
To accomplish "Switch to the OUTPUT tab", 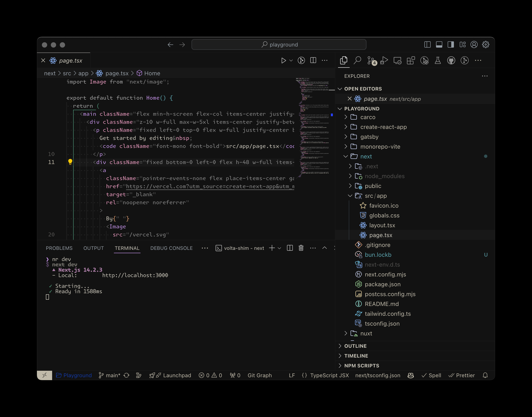I will [x=94, y=248].
